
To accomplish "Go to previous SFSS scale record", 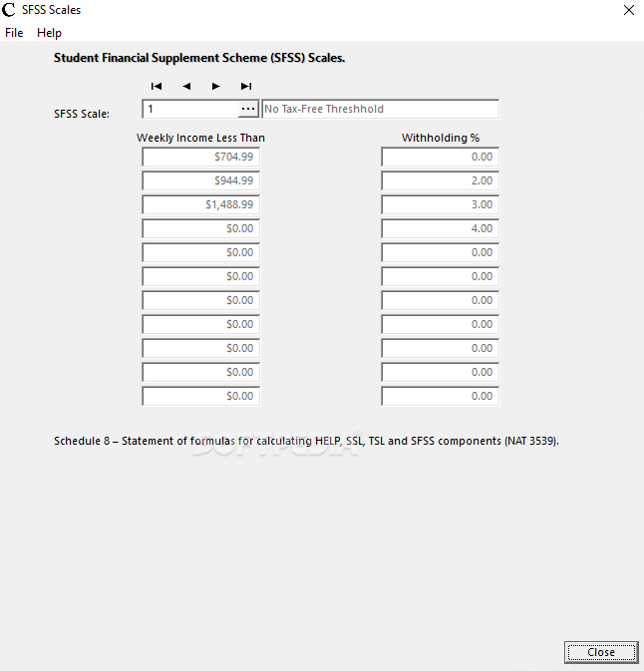I will [x=186, y=86].
